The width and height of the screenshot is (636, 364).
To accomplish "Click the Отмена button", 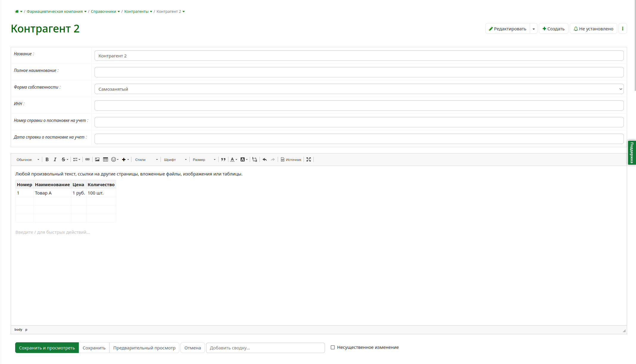I will (192, 348).
